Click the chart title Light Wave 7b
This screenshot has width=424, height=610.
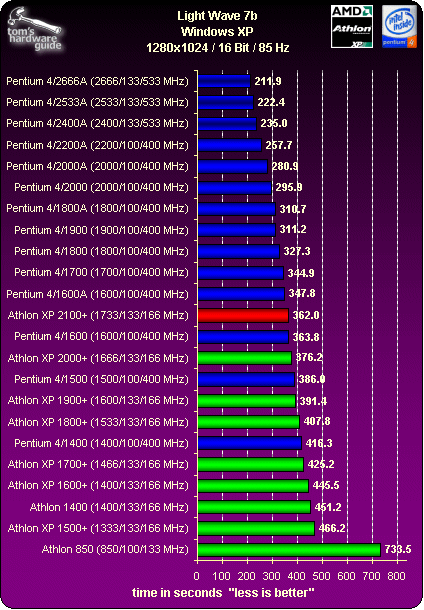click(x=217, y=16)
